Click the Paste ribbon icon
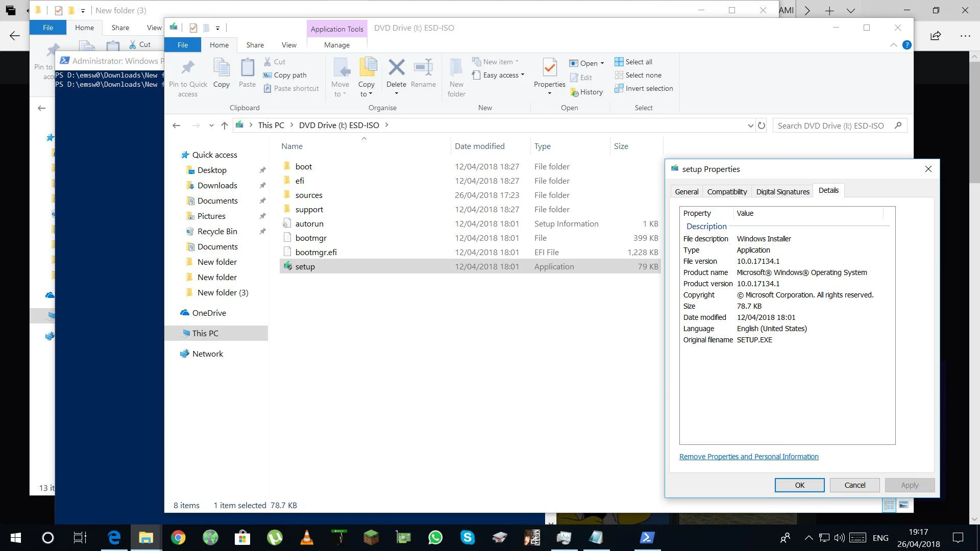This screenshot has width=980, height=551. coord(248,67)
